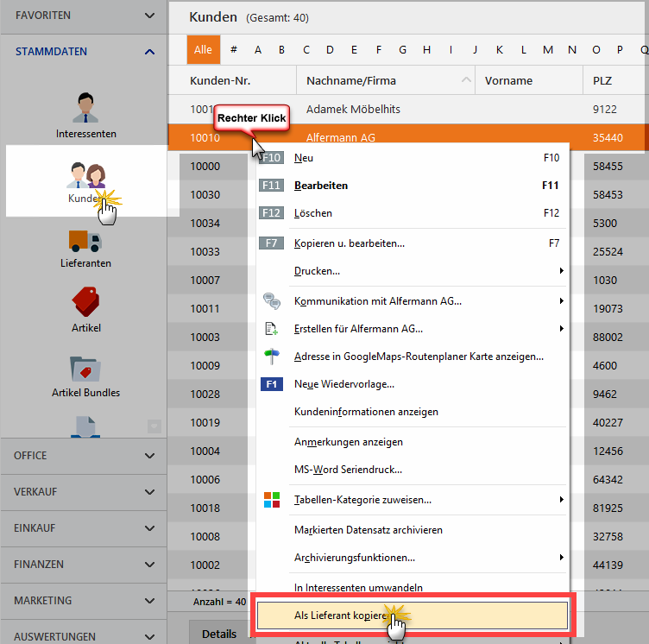This screenshot has height=644, width=649.
Task: Open the Drucken submenu arrow
Action: point(561,271)
